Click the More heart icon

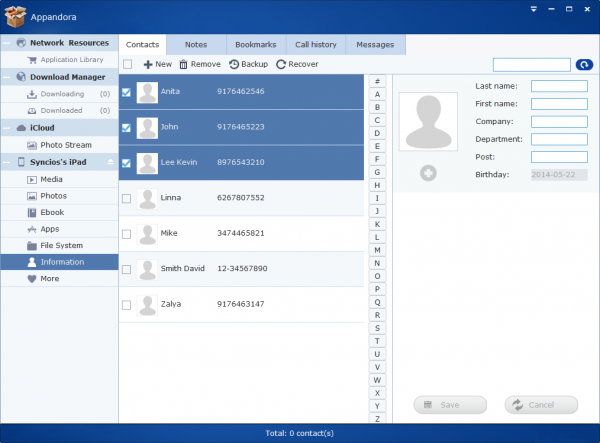[x=32, y=279]
